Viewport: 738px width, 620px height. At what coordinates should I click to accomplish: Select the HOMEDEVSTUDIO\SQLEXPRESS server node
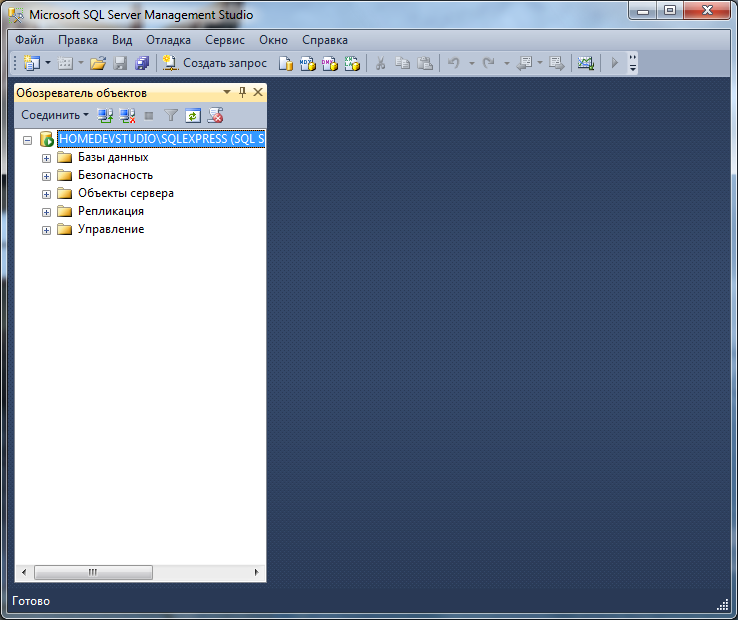click(161, 139)
